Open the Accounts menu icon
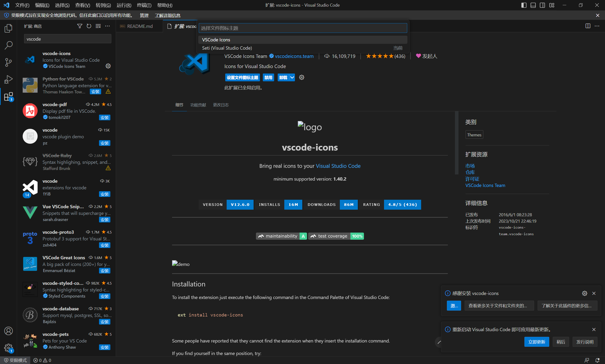The image size is (605, 364). [8, 331]
